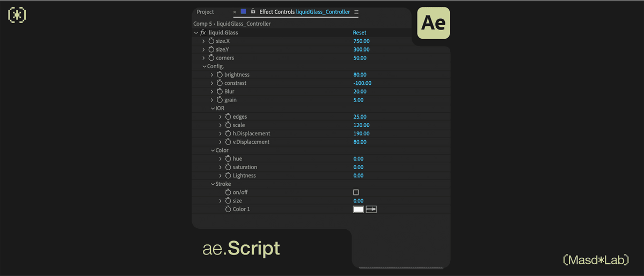The height and width of the screenshot is (276, 644).
Task: Toggle the liquid.Glass fx effect switch
Action: (x=203, y=33)
